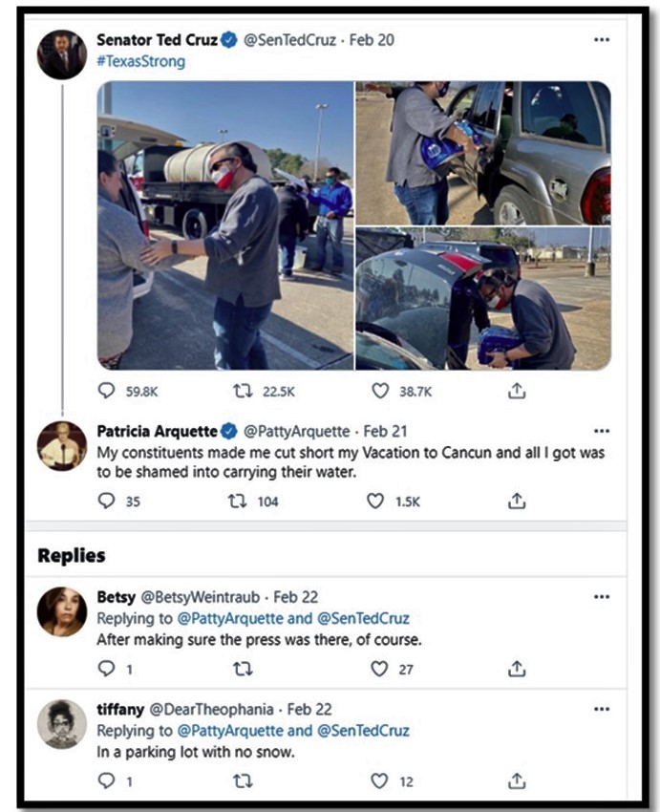Like Betsy's reply about the press
This screenshot has height=812, width=660.
[x=380, y=669]
